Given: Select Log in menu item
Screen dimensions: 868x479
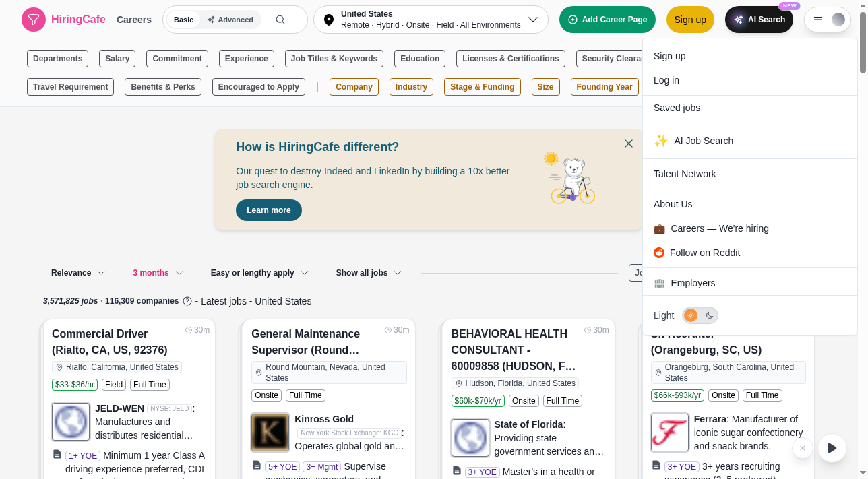Looking at the screenshot, I should [750, 80].
